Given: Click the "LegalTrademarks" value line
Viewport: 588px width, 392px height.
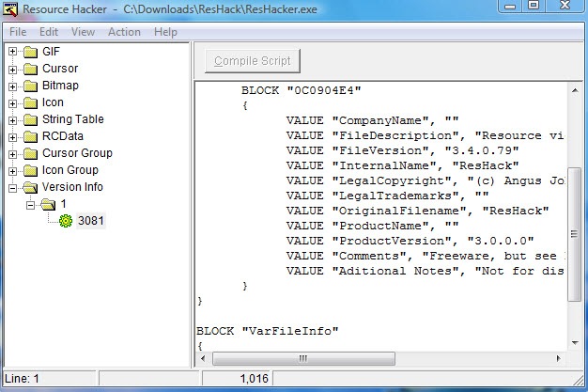Looking at the screenshot, I should click(x=387, y=196).
